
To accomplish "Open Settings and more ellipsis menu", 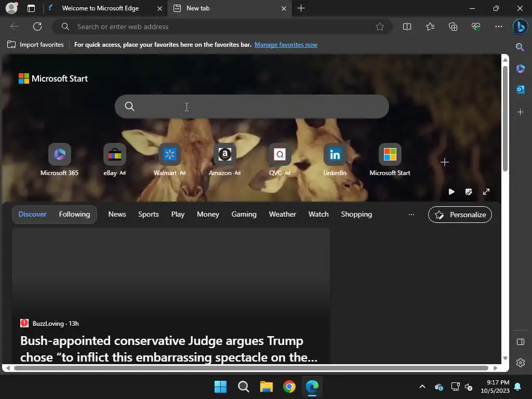I will [x=498, y=26].
